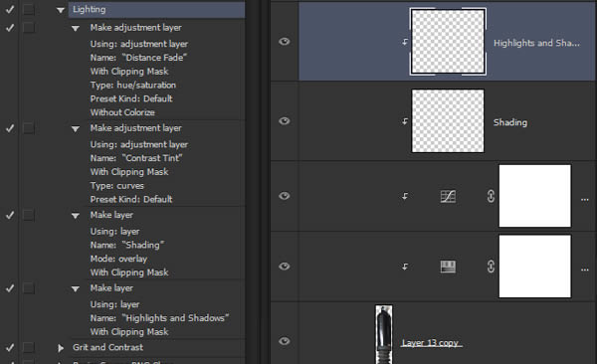Expand the Grit and Contrast action
Image resolution: width=597 pixels, height=364 pixels.
pyautogui.click(x=61, y=348)
